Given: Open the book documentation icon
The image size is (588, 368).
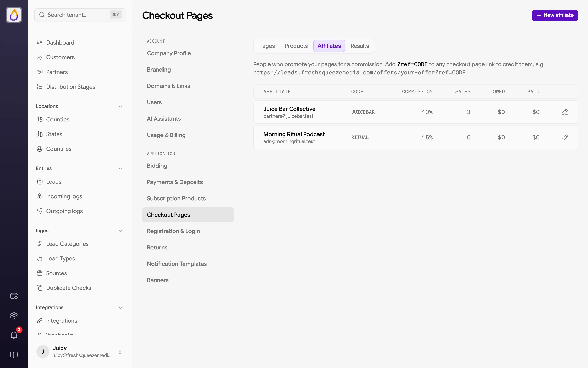Looking at the screenshot, I should [14, 355].
